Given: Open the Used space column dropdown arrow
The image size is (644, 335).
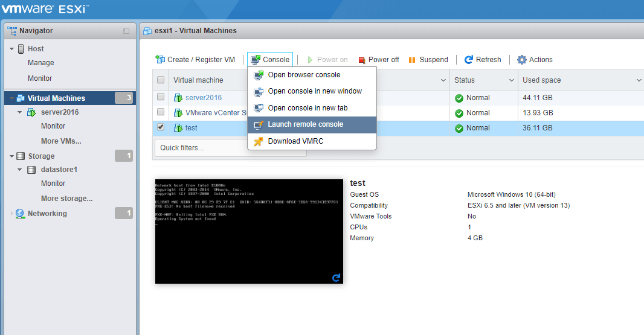Looking at the screenshot, I should [639, 80].
